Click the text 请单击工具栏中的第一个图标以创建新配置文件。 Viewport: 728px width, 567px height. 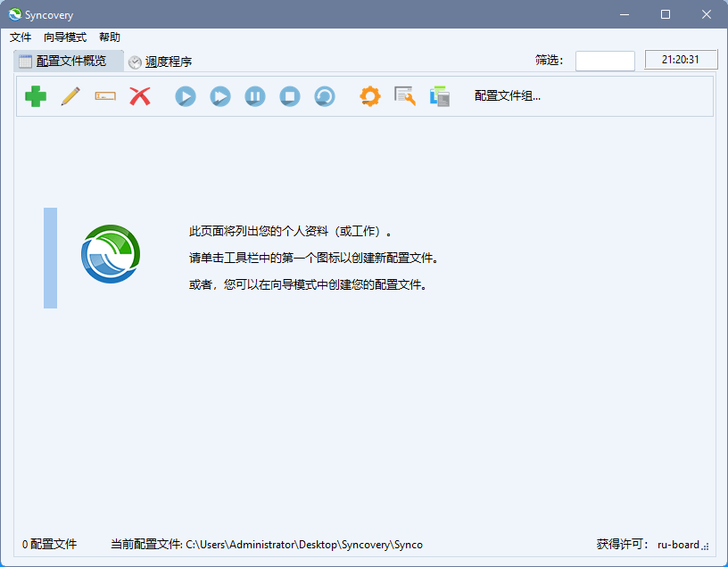tap(314, 258)
